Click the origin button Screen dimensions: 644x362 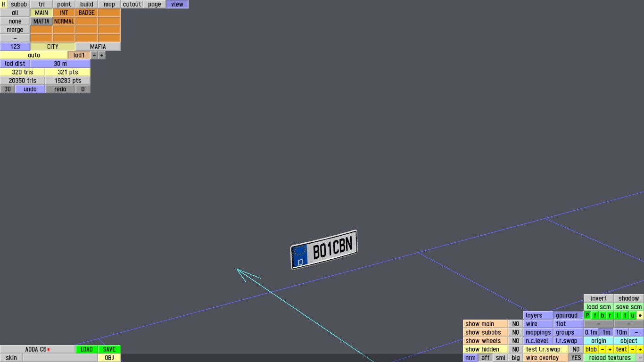[599, 341]
